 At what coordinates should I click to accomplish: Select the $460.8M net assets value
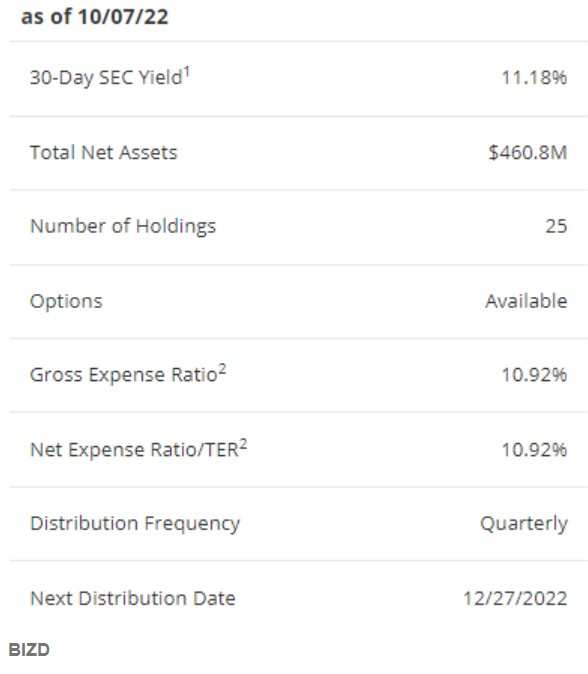528,153
